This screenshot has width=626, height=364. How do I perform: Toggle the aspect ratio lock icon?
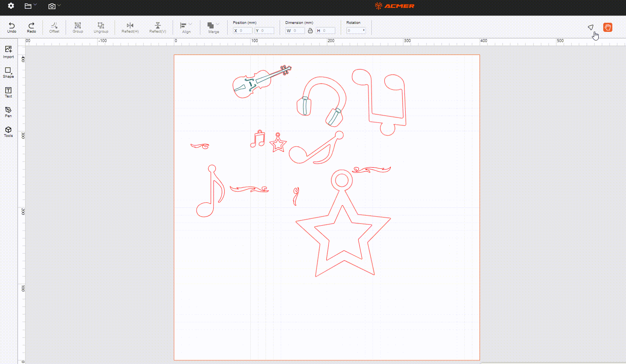(310, 31)
